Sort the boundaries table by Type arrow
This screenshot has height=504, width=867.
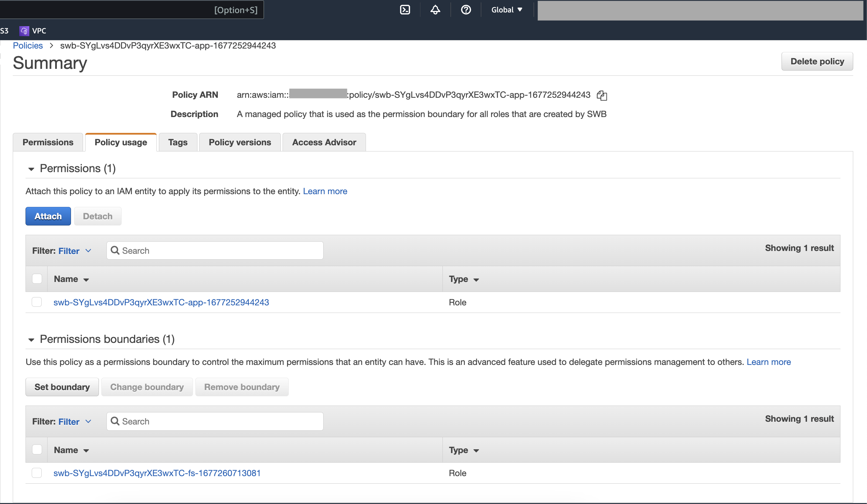coord(477,450)
